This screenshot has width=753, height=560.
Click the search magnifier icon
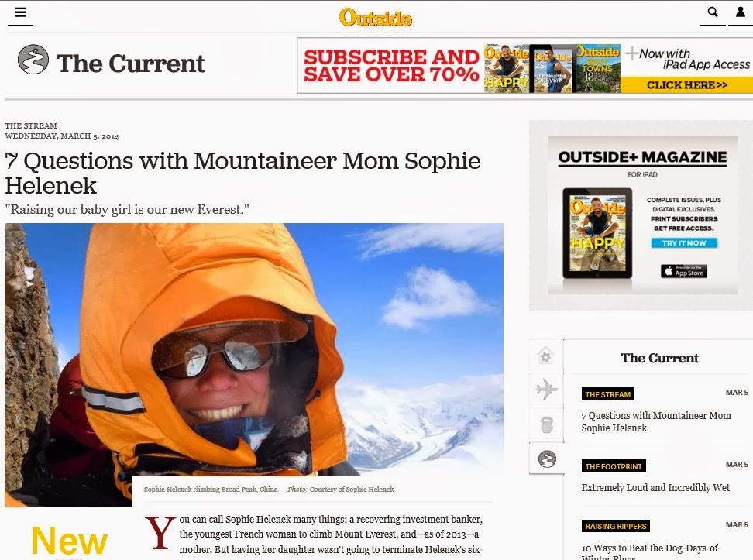pyautogui.click(x=713, y=12)
